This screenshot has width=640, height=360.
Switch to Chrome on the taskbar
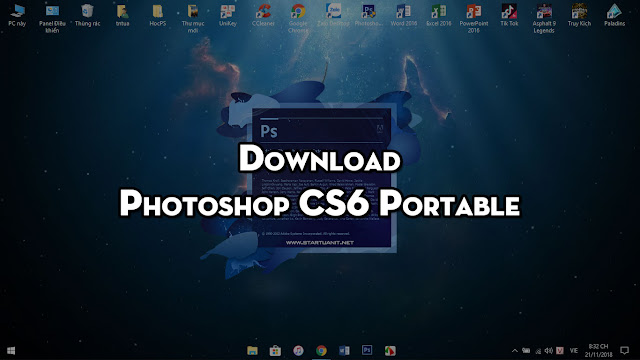[x=321, y=351]
